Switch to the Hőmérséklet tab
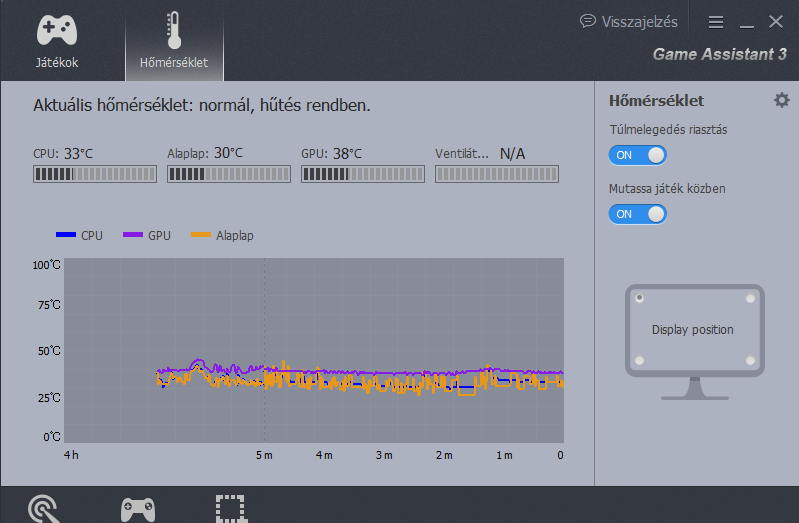This screenshot has height=523, width=799. coord(174,41)
